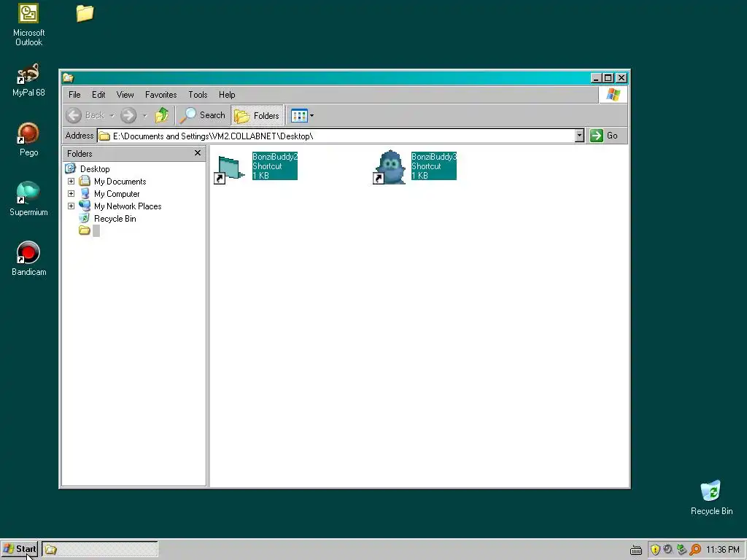
Task: Click the 11:36 PM taskbar clock
Action: tap(722, 550)
